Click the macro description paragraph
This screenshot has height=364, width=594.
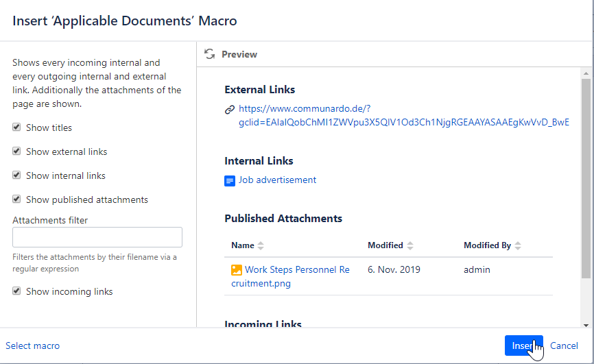(97, 83)
